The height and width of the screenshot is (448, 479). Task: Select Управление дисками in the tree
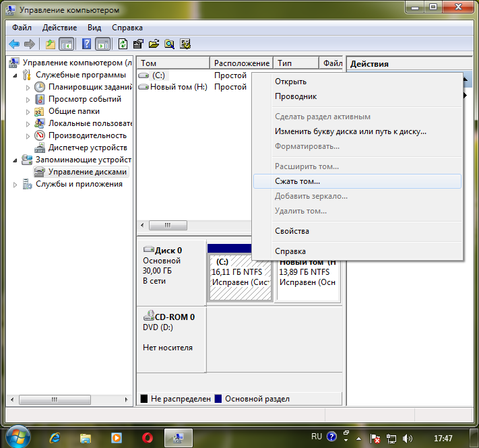click(x=81, y=172)
